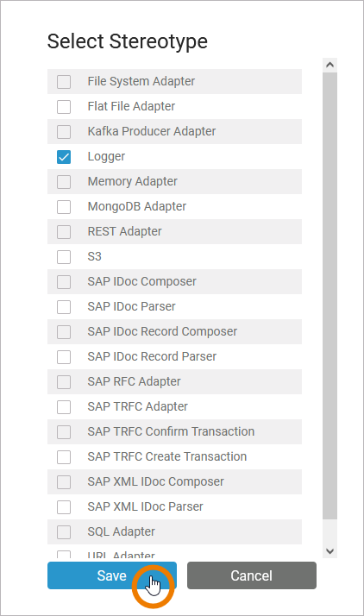364x616 pixels.
Task: Check the Flat File Adapter checkbox
Action: (x=64, y=106)
